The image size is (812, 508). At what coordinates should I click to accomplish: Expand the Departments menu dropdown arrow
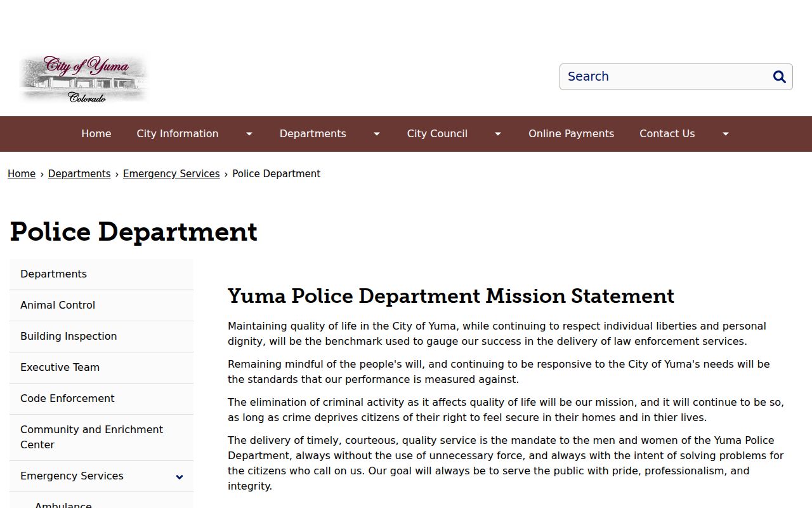coord(377,134)
